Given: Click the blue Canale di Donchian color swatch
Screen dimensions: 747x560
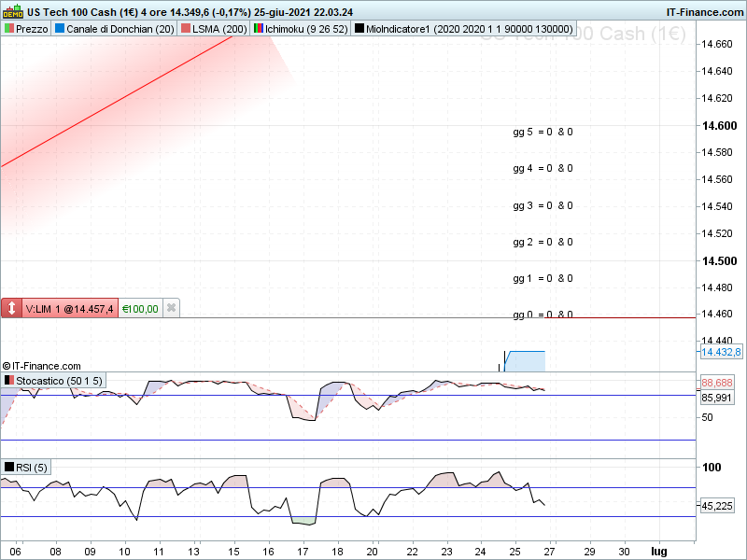Looking at the screenshot, I should [60, 29].
